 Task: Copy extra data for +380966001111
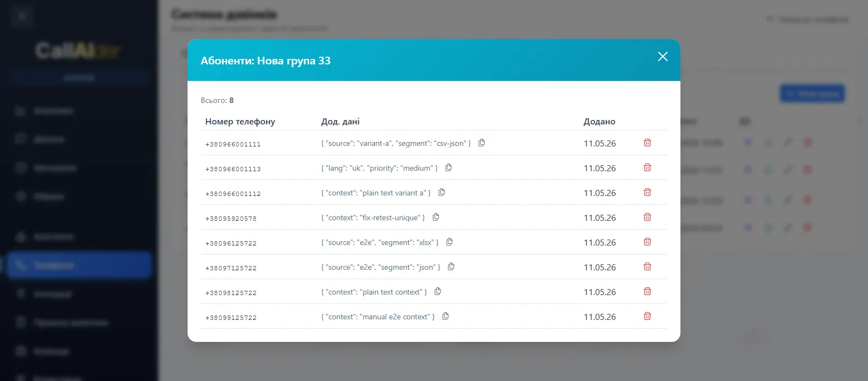[x=481, y=143]
